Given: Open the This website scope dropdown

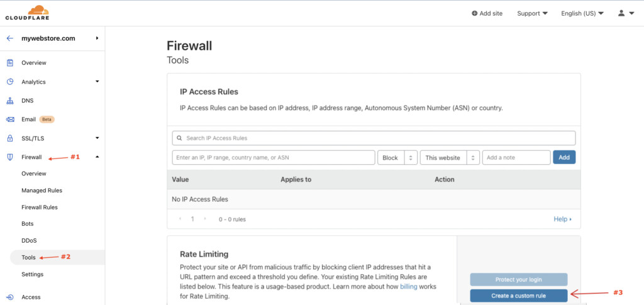Looking at the screenshot, I should [450, 158].
